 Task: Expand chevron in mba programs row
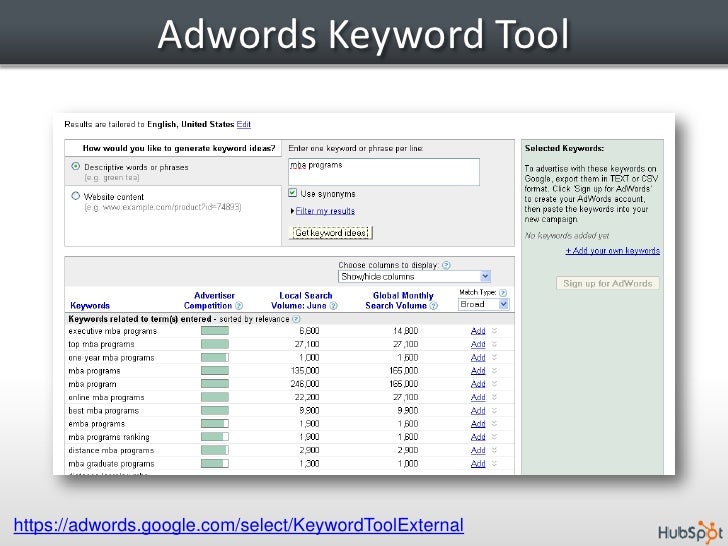click(494, 371)
